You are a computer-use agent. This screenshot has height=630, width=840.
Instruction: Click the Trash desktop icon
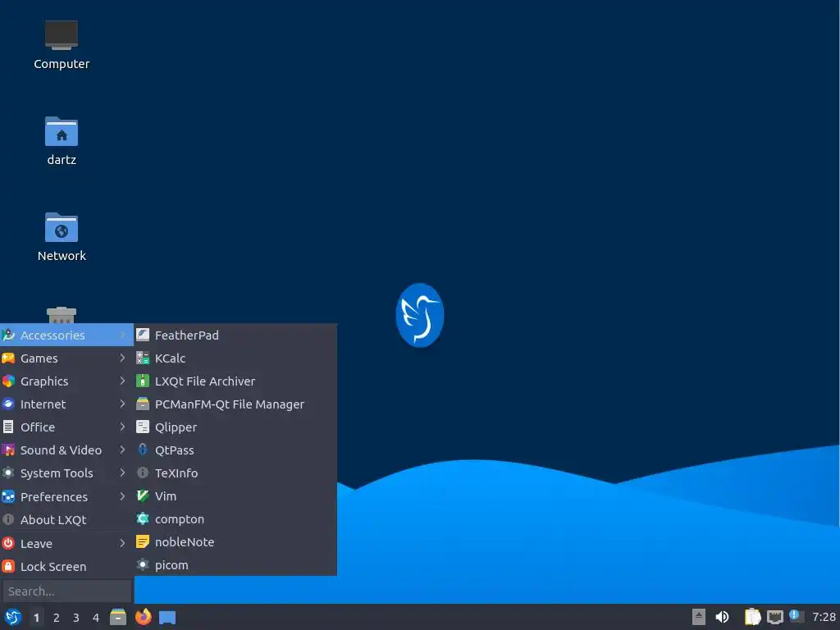(x=61, y=315)
